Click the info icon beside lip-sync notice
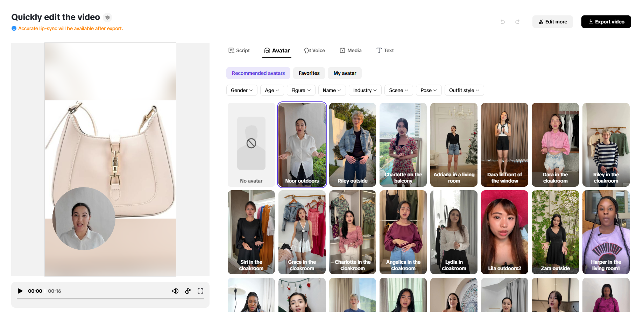644x313 pixels. (x=14, y=28)
